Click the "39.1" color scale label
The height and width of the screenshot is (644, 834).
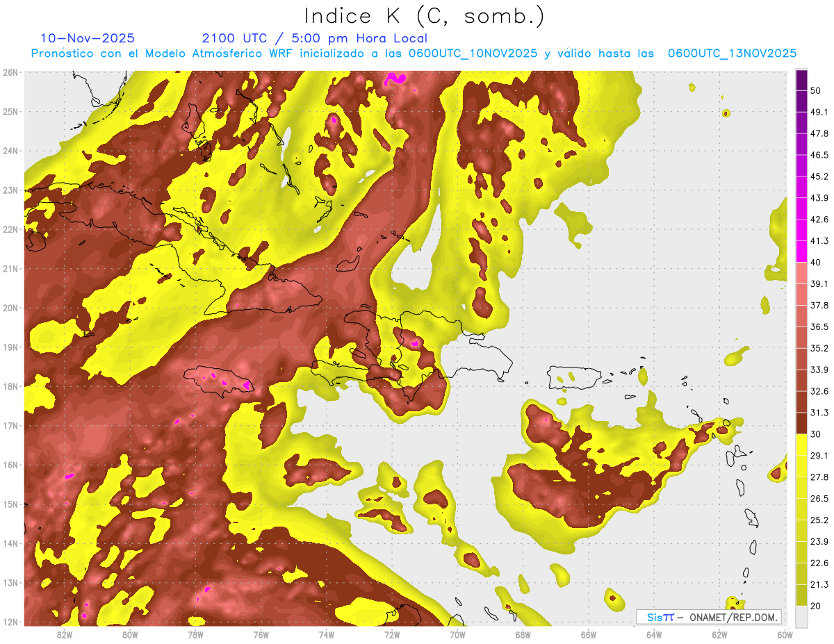819,283
